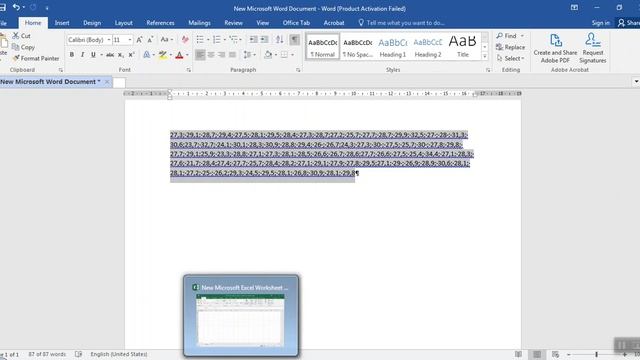This screenshot has height=360, width=640.
Task: Switch to the Review tab
Action: (233, 23)
